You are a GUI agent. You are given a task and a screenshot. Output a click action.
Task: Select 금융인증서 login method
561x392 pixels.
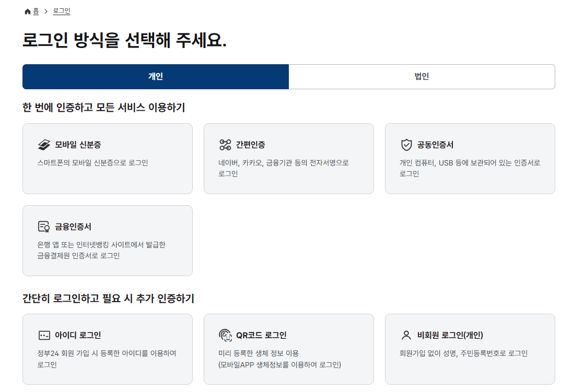107,240
